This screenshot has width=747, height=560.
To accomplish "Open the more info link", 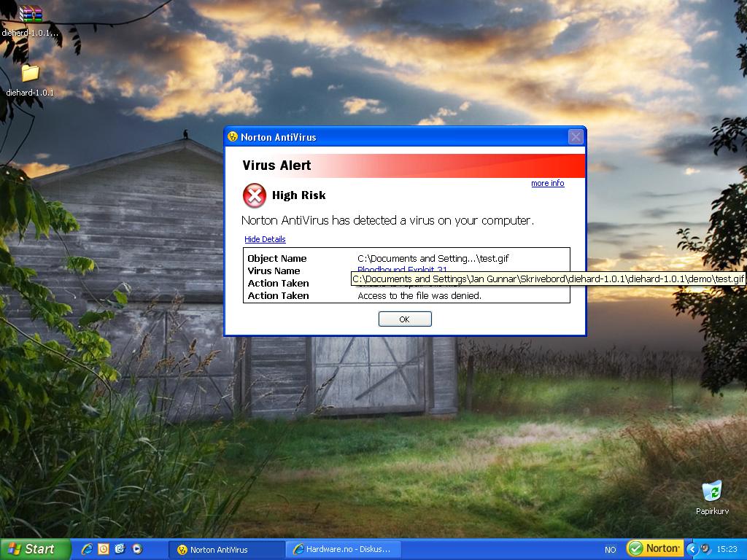I will point(547,183).
